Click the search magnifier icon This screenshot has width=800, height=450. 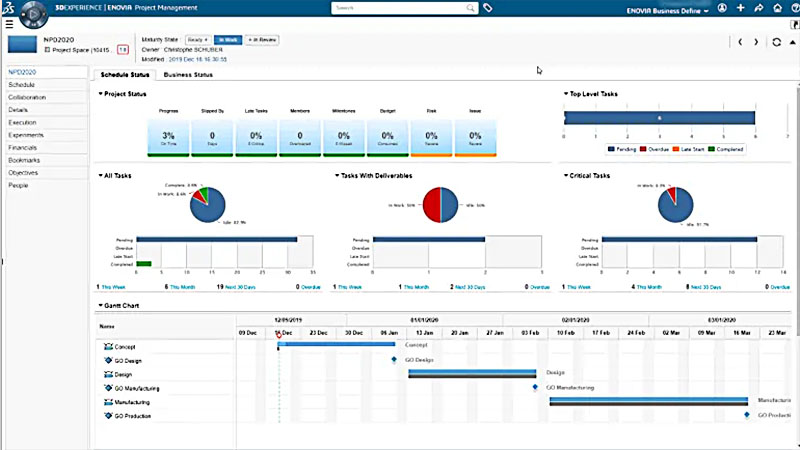click(470, 8)
